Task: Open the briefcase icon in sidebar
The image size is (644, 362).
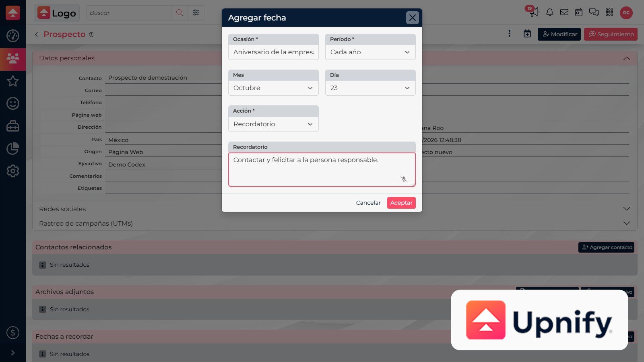Action: 13,126
